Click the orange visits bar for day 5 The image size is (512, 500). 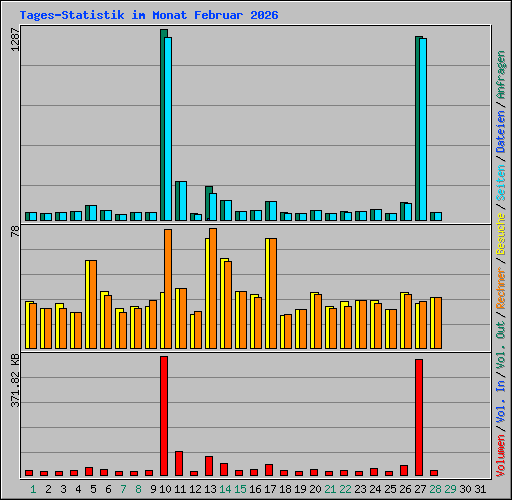pyautogui.click(x=93, y=305)
